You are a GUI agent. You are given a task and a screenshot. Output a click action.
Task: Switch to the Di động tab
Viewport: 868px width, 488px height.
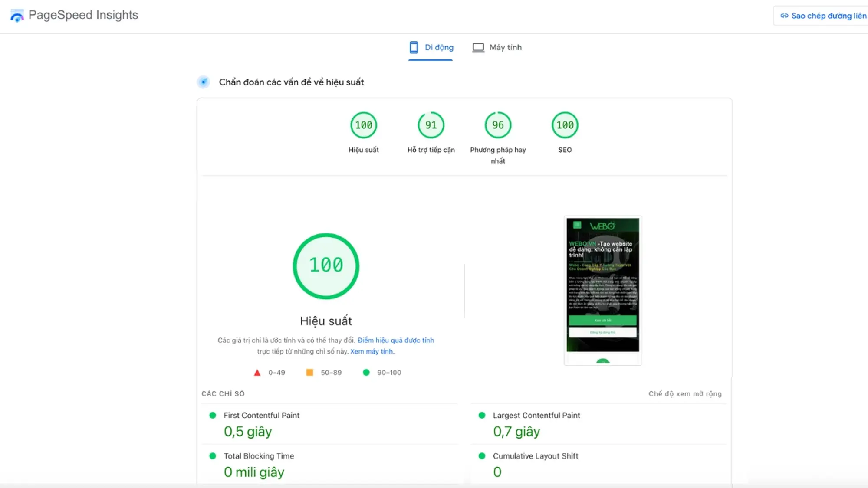431,47
